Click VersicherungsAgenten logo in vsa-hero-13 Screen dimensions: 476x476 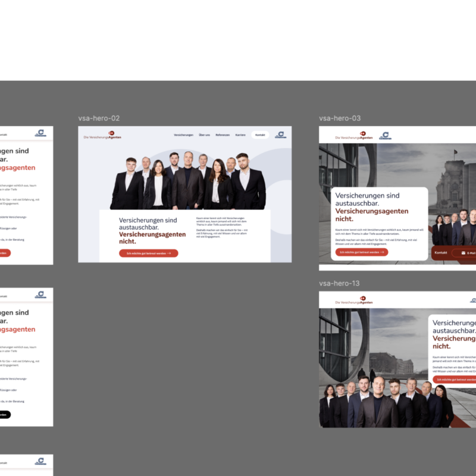click(x=353, y=300)
